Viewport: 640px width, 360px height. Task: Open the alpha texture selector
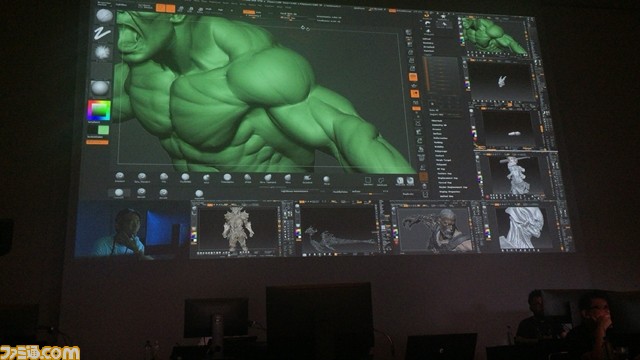tap(101, 52)
